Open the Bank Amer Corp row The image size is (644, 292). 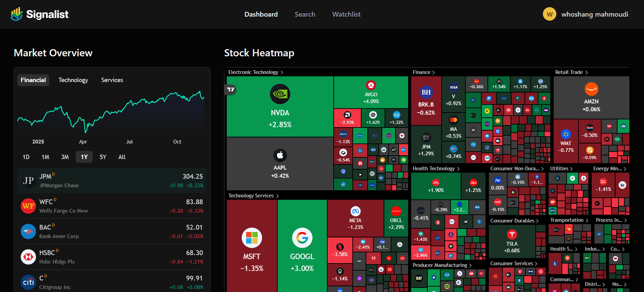[x=112, y=232]
